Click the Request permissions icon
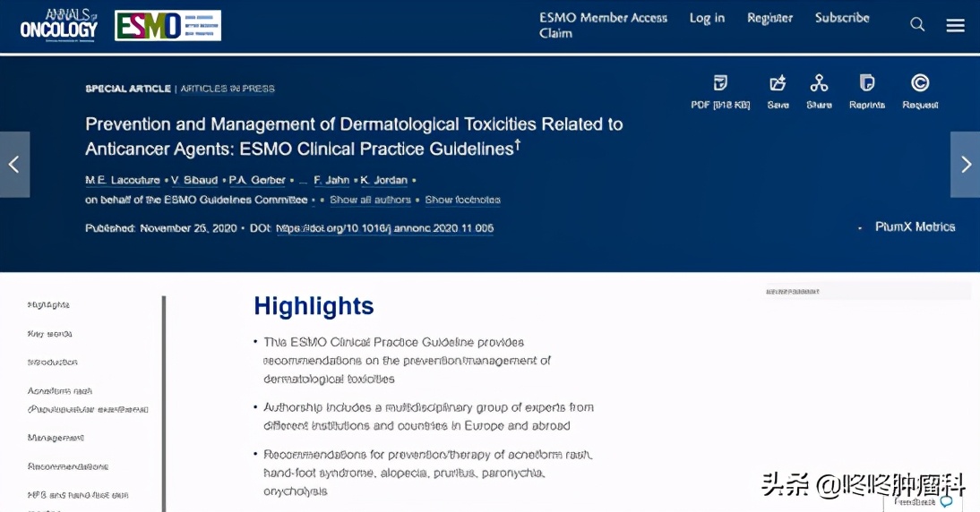This screenshot has width=980, height=512. pyautogui.click(x=920, y=91)
